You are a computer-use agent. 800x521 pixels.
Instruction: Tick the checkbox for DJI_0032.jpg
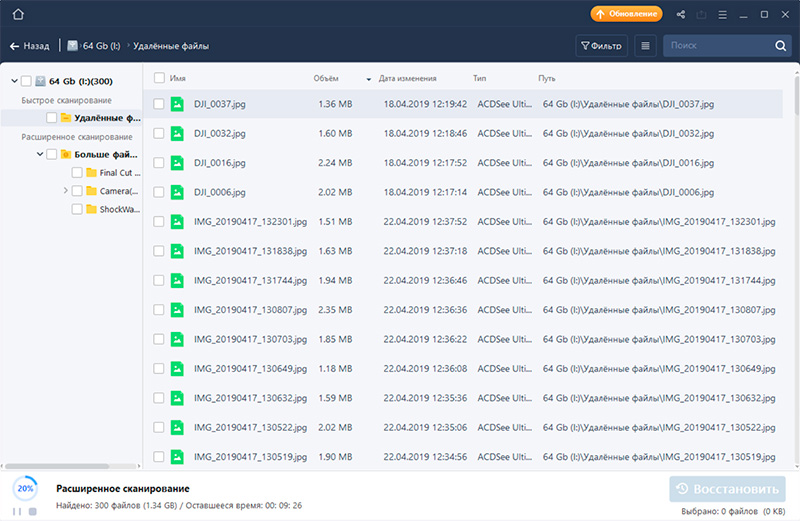[158, 133]
